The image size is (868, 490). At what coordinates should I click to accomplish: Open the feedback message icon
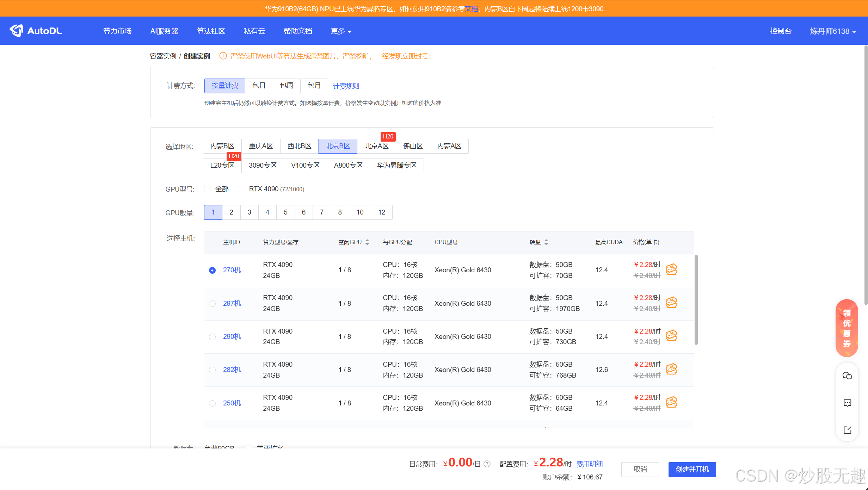[847, 403]
